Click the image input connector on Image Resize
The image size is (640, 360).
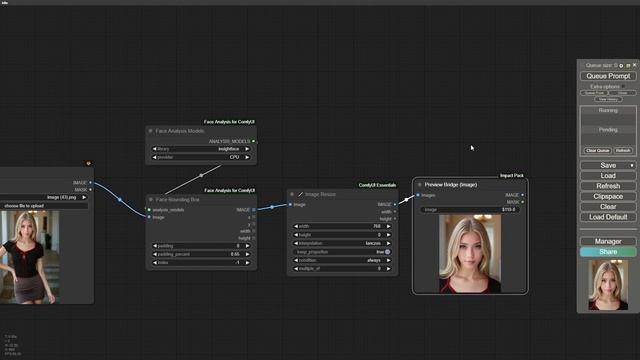click(x=290, y=204)
